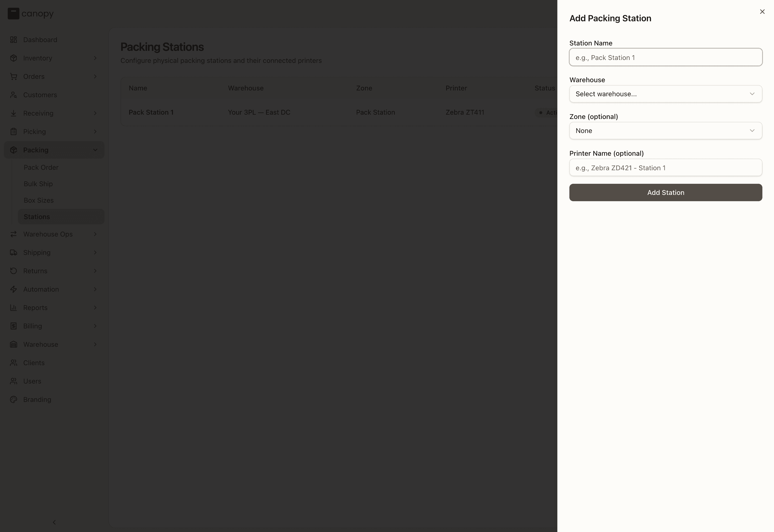Click the Orders cart icon
This screenshot has height=532, width=774.
tap(13, 76)
